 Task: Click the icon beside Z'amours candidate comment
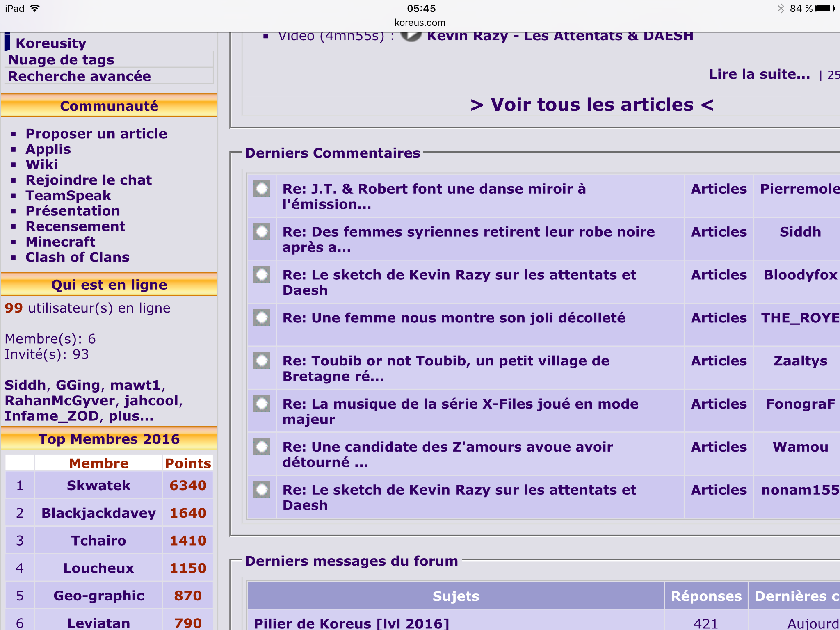click(x=262, y=447)
